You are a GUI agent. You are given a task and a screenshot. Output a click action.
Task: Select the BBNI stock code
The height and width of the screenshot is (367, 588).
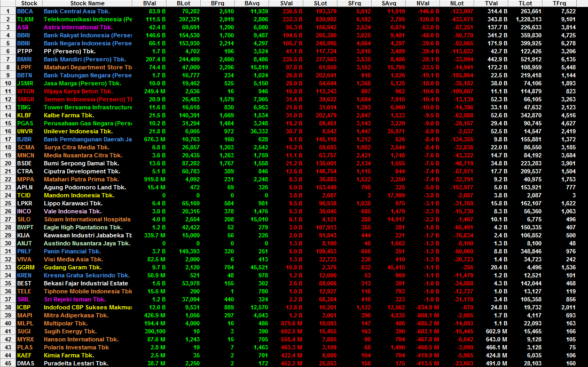(x=23, y=43)
